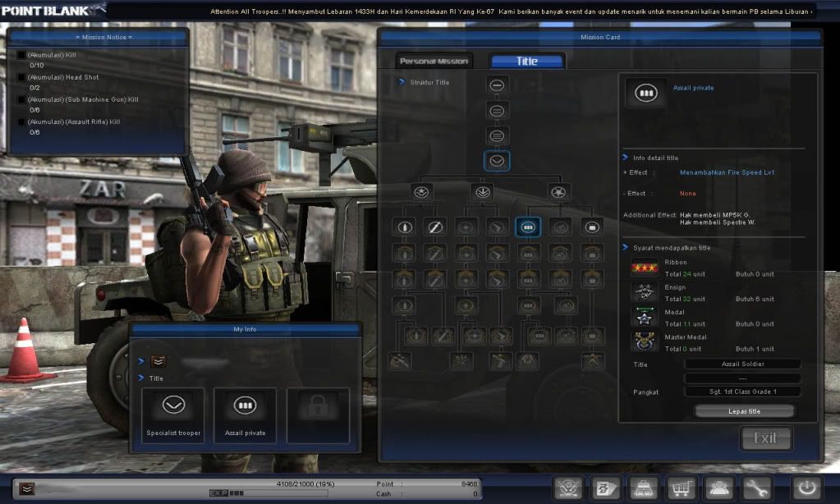The height and width of the screenshot is (504, 840).
Task: Click the 'Hak membeli MP5K G.' text
Action: [714, 215]
